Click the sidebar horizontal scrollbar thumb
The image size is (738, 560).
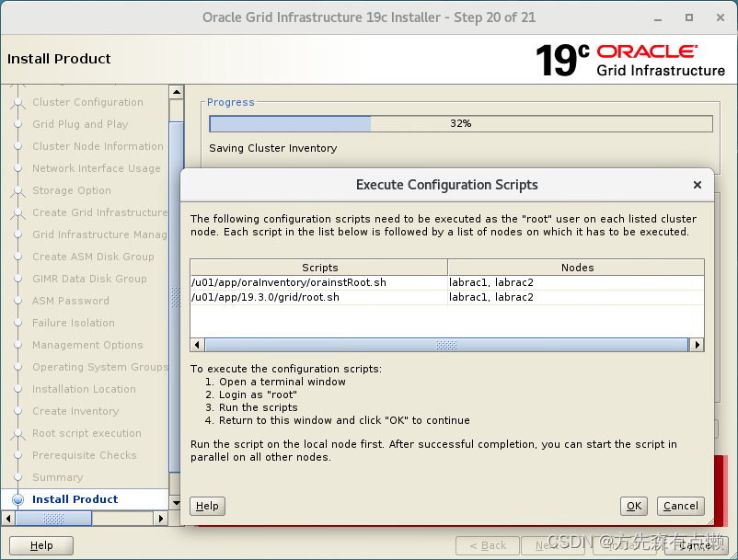point(53,519)
